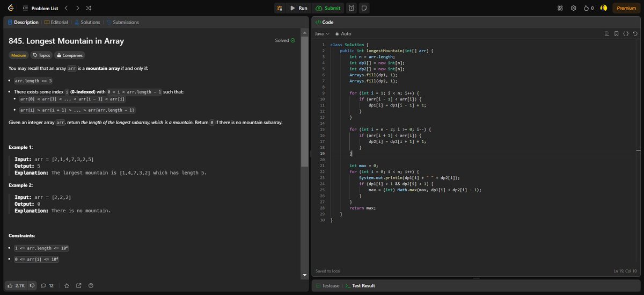Click on the 'return max;' code line

tap(362, 207)
